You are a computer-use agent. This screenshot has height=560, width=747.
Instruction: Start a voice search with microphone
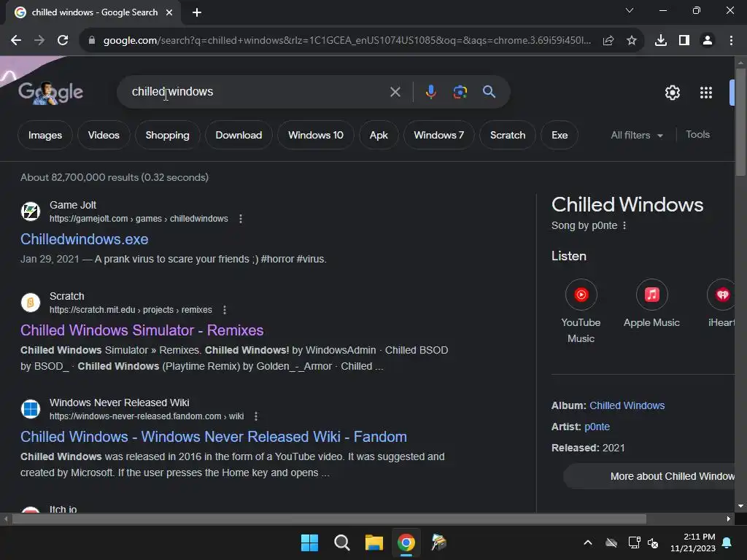click(x=430, y=92)
